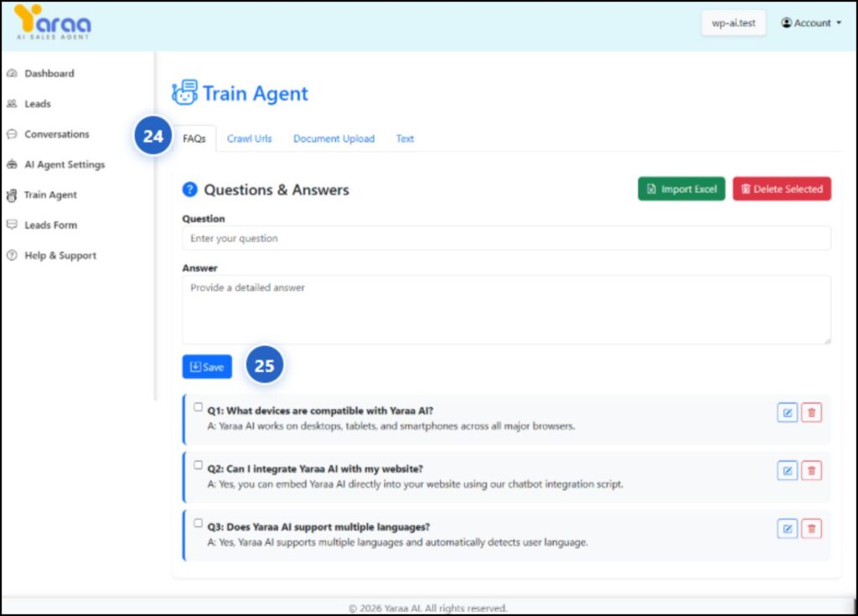
Task: Click the Yaraa logo
Action: tap(53, 22)
